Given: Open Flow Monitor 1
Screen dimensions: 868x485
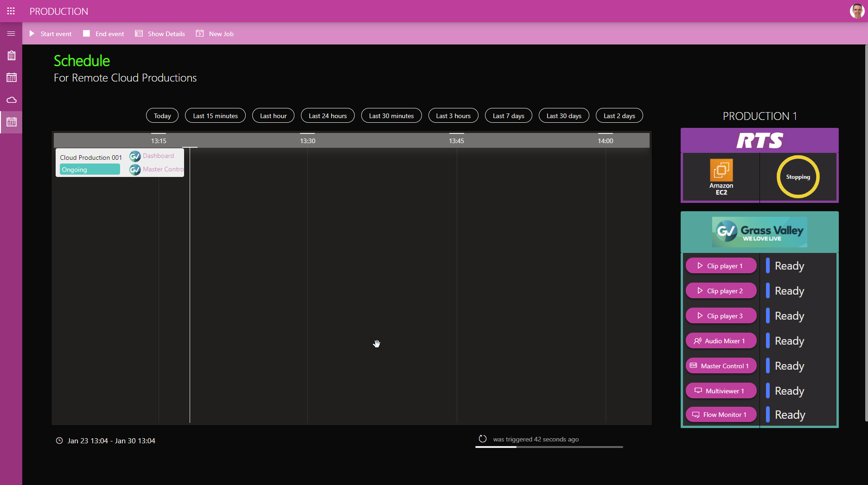Looking at the screenshot, I should [x=721, y=415].
